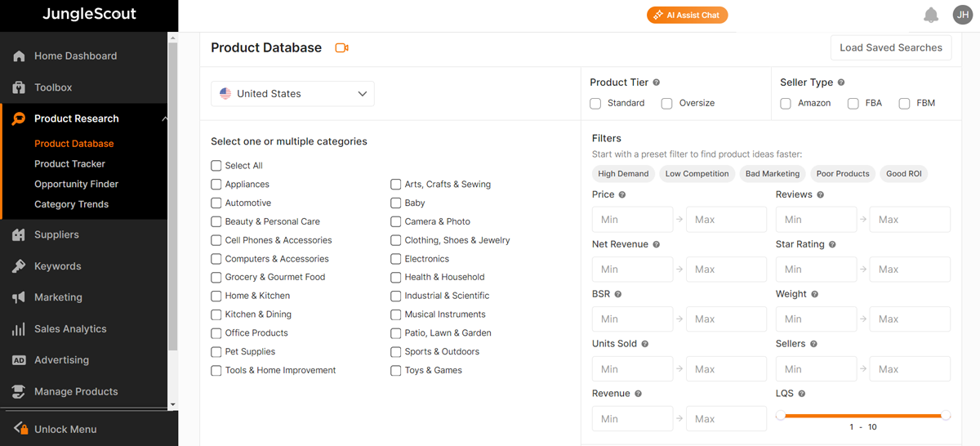
Task: Open the Opportunity Finder submenu item
Action: [77, 185]
